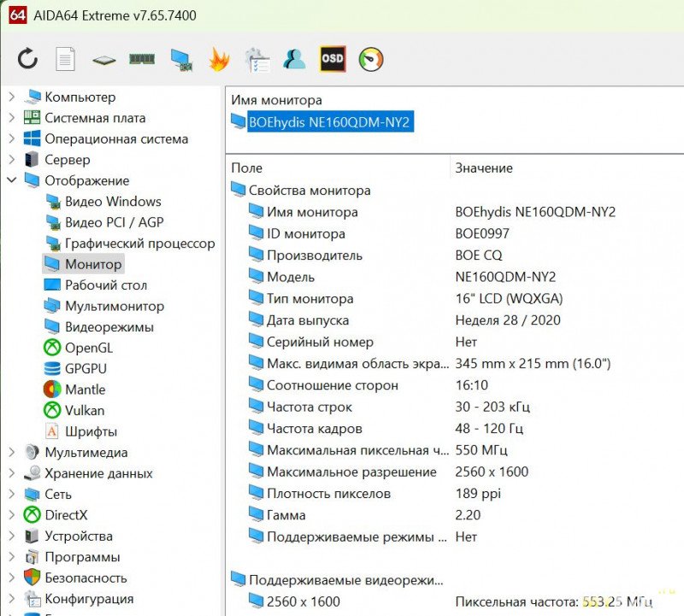The height and width of the screenshot is (616, 684).
Task: Select the Системная плата category
Action: (85, 118)
